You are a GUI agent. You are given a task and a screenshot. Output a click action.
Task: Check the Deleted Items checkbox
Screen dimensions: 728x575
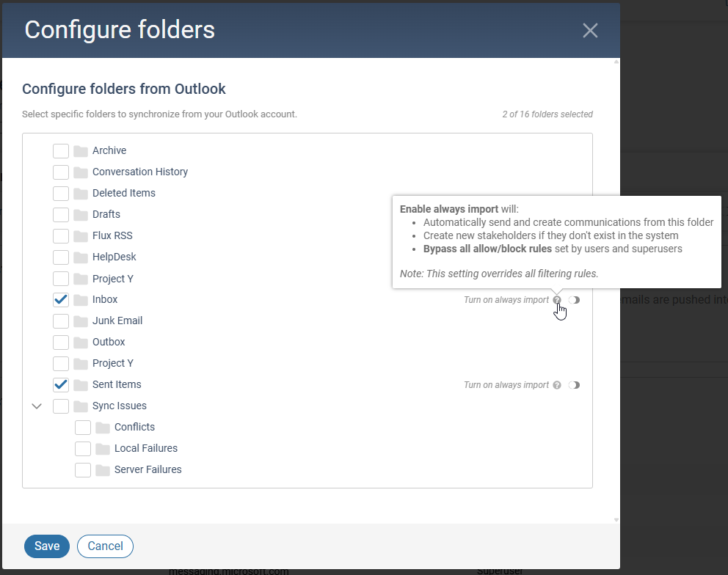61,194
